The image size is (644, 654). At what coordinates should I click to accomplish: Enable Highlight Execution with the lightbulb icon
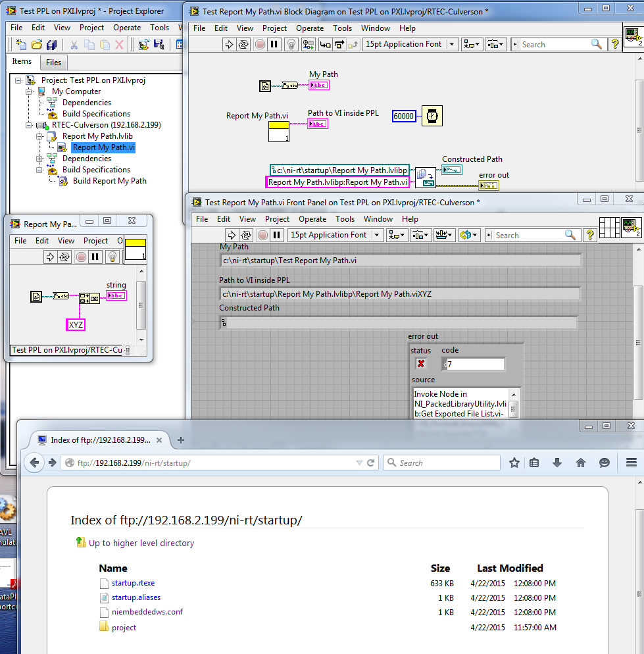(291, 44)
